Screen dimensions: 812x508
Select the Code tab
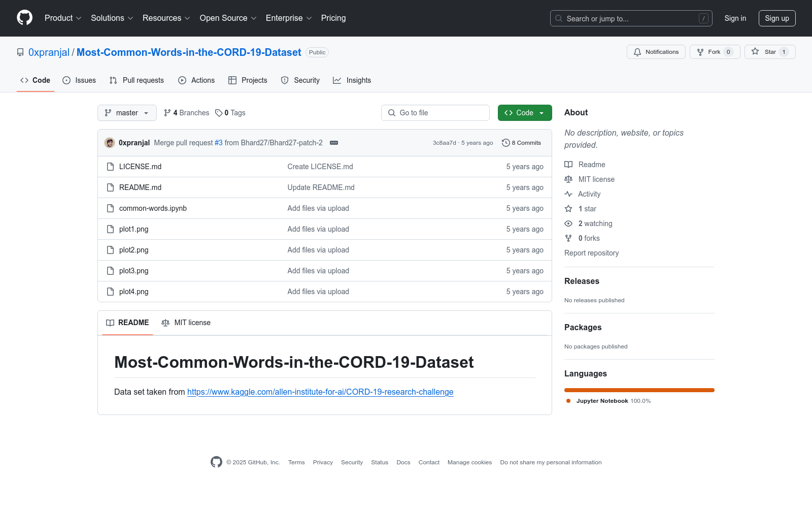click(x=36, y=80)
